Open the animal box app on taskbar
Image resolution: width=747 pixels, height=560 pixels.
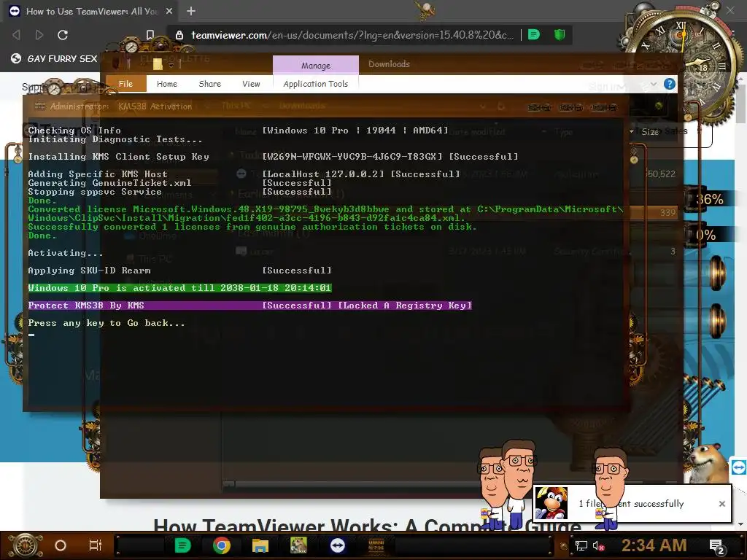(x=298, y=545)
